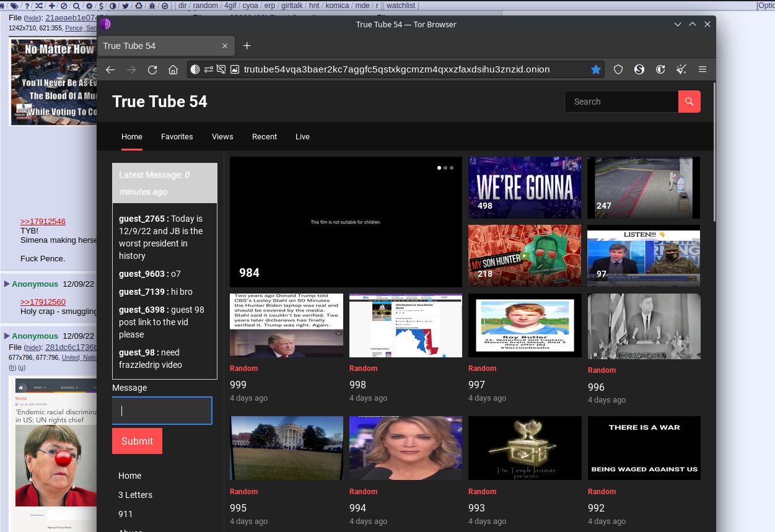Expand the first Anonymous 12/09/22 post triangle
The width and height of the screenshot is (775, 532).
[7, 284]
